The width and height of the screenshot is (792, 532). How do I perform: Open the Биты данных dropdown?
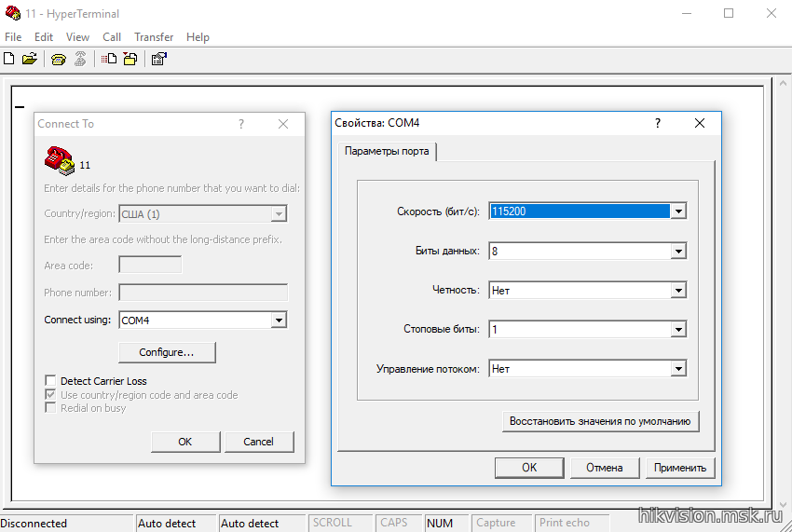click(678, 252)
